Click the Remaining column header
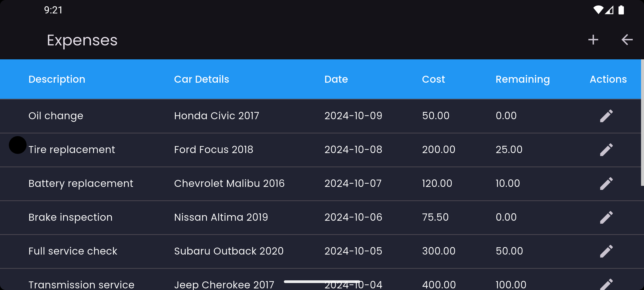Image resolution: width=644 pixels, height=290 pixels. pyautogui.click(x=522, y=79)
